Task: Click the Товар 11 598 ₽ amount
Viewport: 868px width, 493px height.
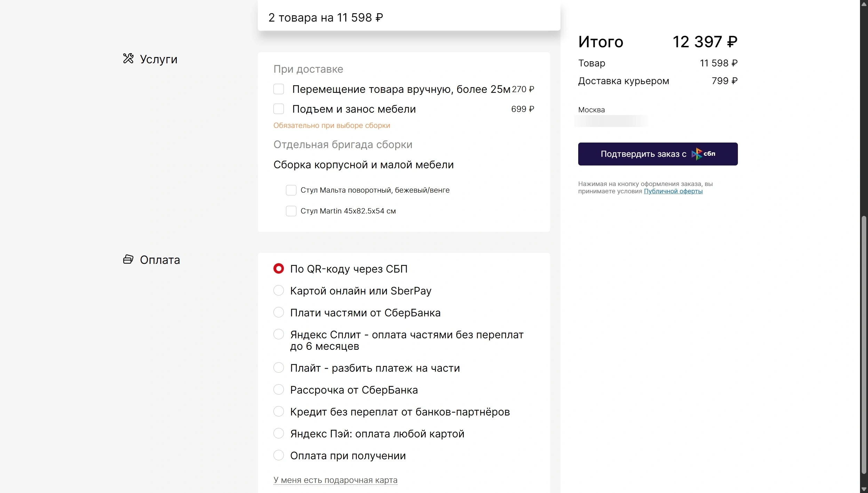Action: click(x=719, y=63)
